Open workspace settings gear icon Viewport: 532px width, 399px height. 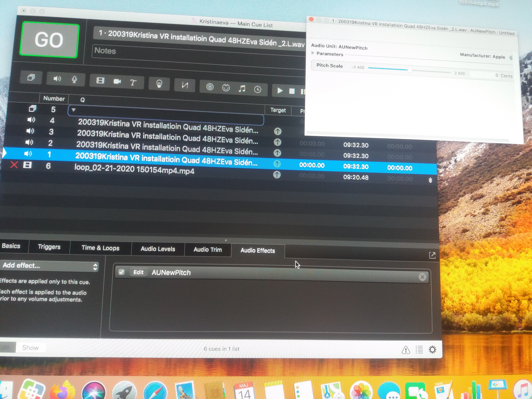tap(432, 349)
